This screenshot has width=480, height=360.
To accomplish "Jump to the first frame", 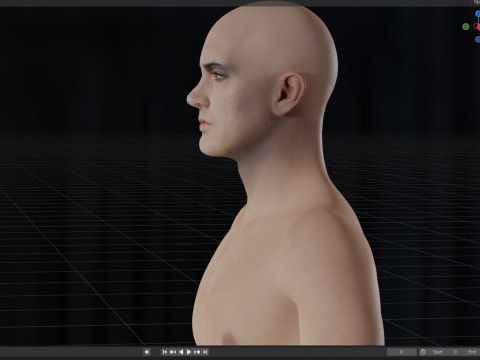I will pyautogui.click(x=165, y=352).
